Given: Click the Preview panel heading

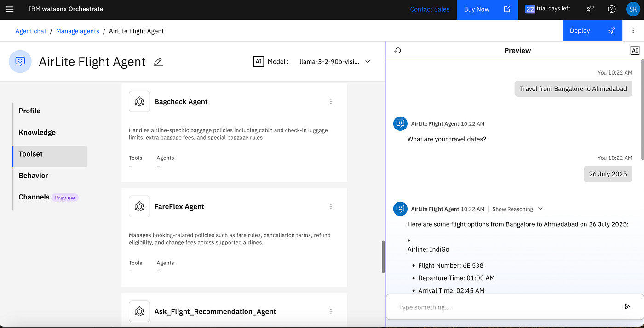Looking at the screenshot, I should point(517,50).
